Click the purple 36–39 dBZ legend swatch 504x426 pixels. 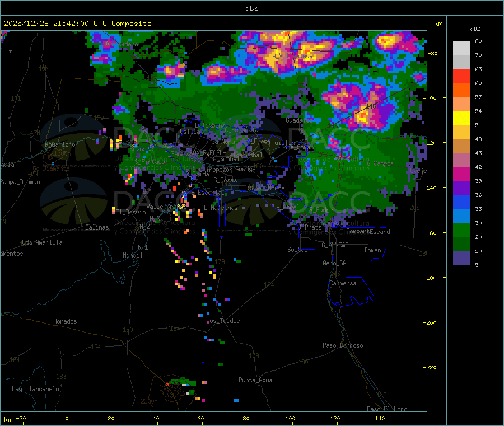click(461, 188)
